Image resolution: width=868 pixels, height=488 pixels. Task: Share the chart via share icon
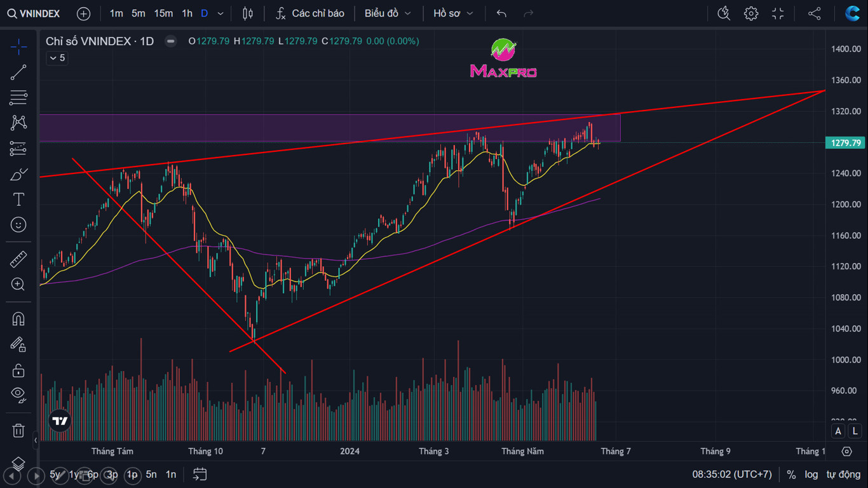[815, 13]
